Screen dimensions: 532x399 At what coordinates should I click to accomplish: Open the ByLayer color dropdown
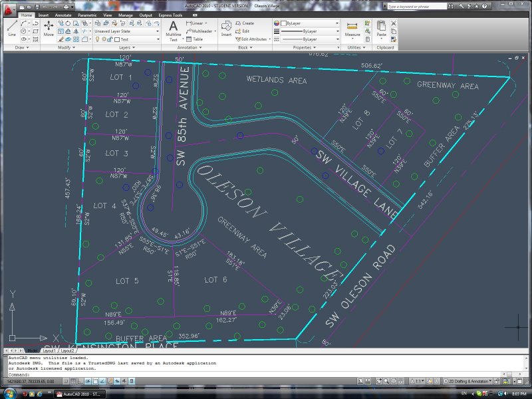[x=310, y=23]
